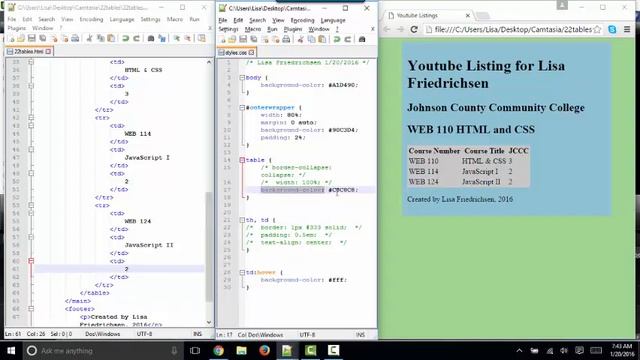Click Save All in the 22tables.html window toolbar

tap(42, 39)
